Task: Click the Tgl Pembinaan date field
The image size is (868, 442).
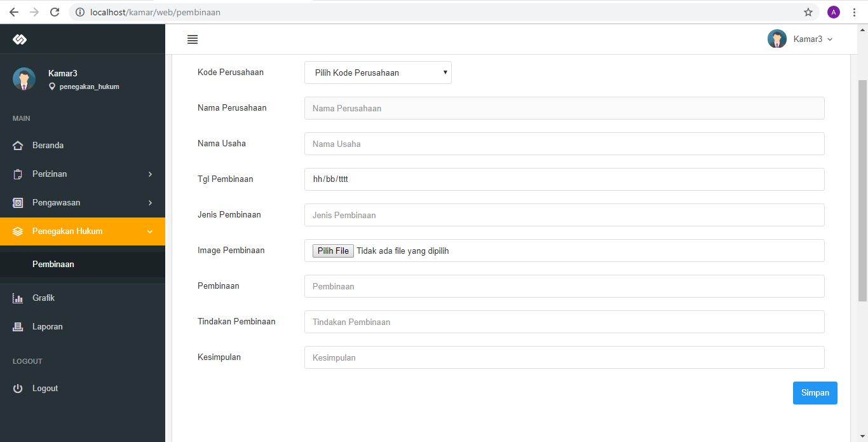Action: (564, 179)
